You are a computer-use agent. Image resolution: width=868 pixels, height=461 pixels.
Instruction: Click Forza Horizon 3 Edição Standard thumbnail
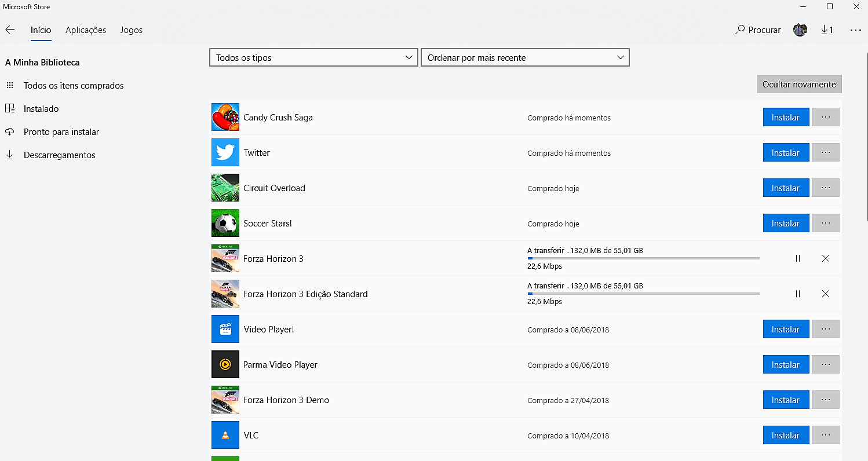tap(225, 294)
